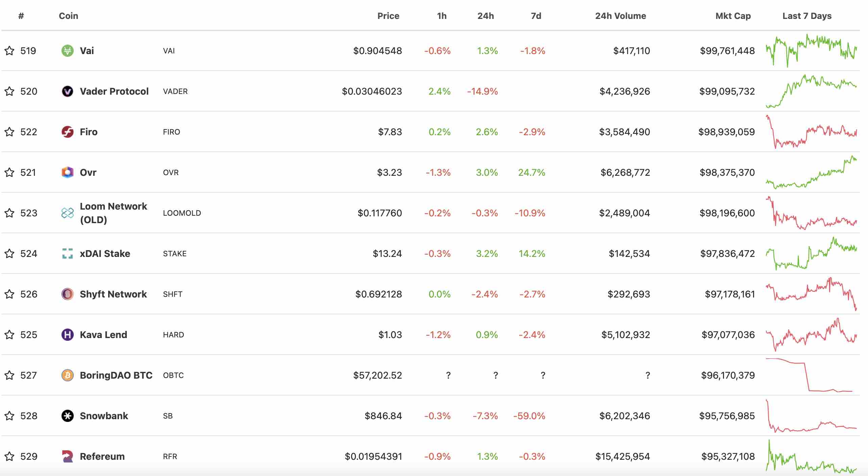Star Kava Lend as a favorite
Image resolution: width=868 pixels, height=476 pixels.
[x=9, y=335]
